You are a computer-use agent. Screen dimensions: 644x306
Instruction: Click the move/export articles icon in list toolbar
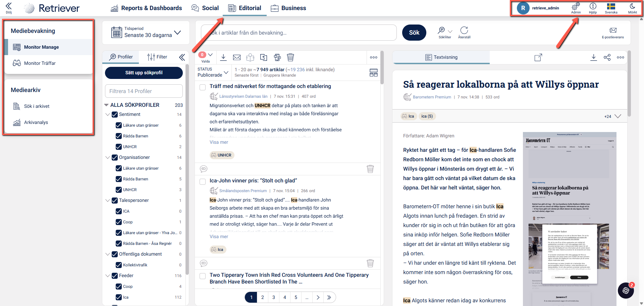pos(264,57)
